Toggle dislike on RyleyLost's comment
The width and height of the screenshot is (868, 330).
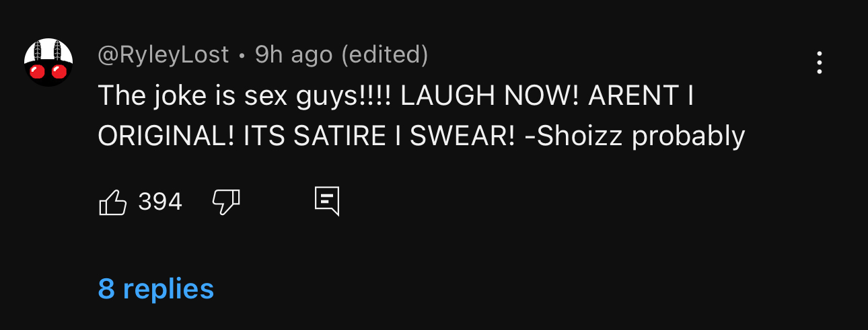(x=226, y=202)
